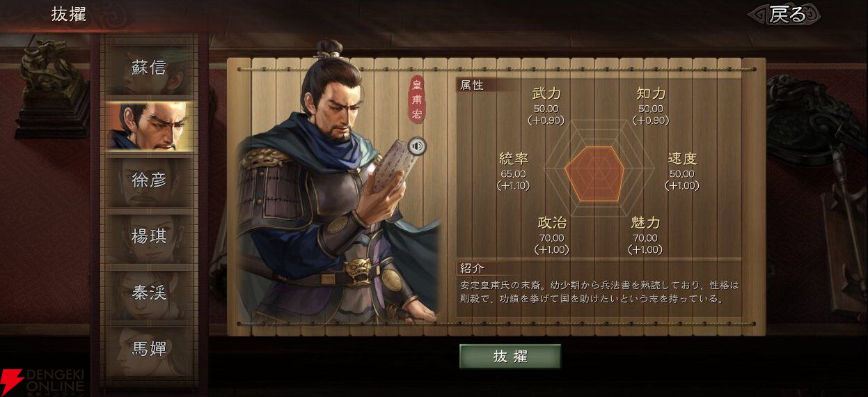Open the 属性 section header
This screenshot has height=397, width=868.
tap(472, 85)
